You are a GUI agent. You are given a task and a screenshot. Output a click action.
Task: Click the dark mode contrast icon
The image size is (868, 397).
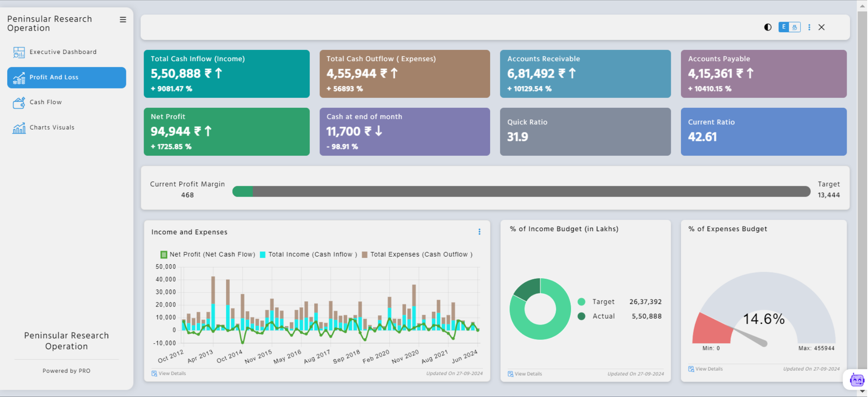pos(768,27)
